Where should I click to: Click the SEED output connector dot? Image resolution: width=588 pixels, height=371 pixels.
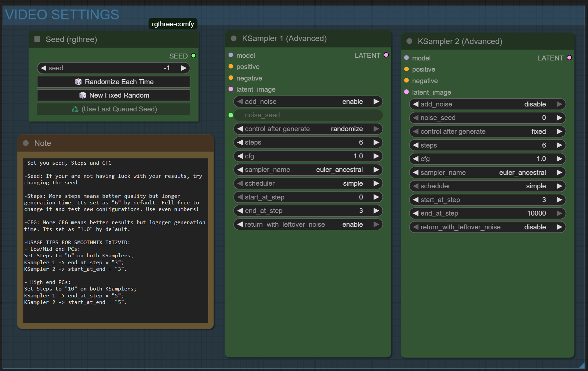pyautogui.click(x=193, y=56)
